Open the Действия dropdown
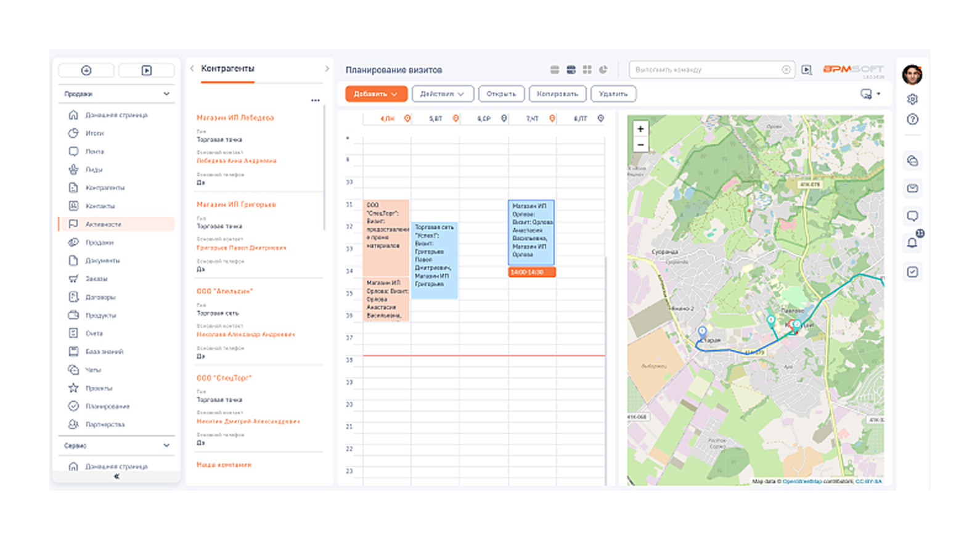The image size is (980, 540). pos(442,94)
